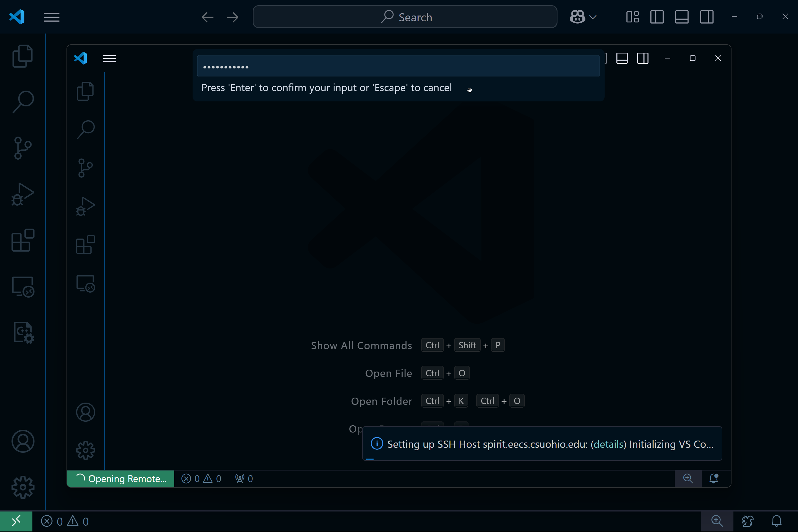The image size is (798, 532).
Task: Open notifications bell in outer status bar
Action: tap(777, 521)
